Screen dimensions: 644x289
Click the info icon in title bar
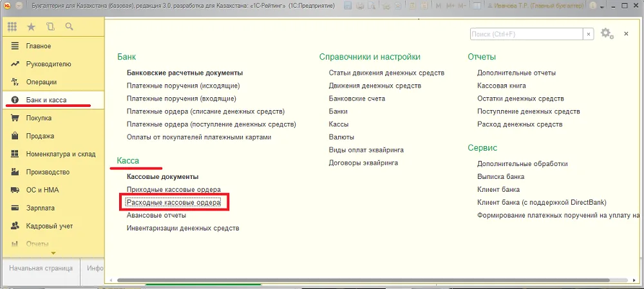592,6
